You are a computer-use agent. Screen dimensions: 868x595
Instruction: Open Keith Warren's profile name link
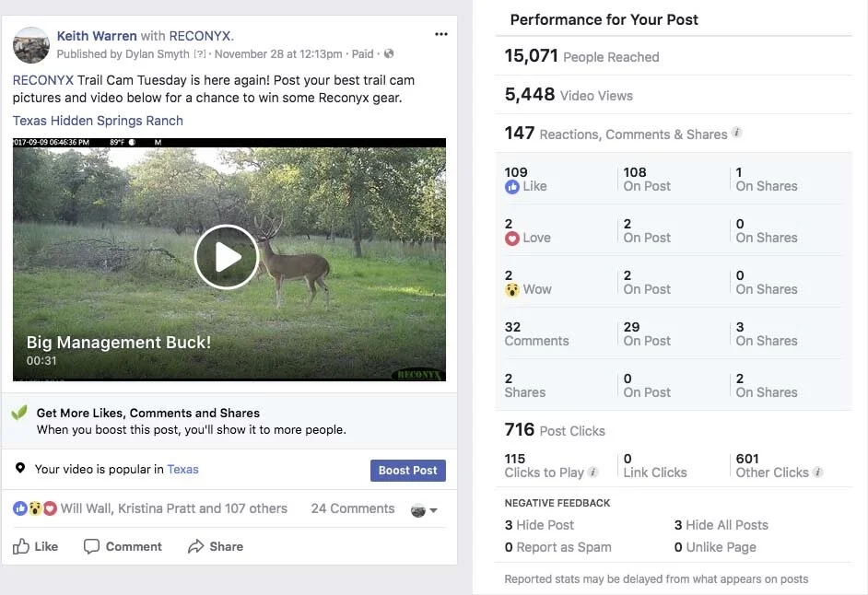click(97, 36)
